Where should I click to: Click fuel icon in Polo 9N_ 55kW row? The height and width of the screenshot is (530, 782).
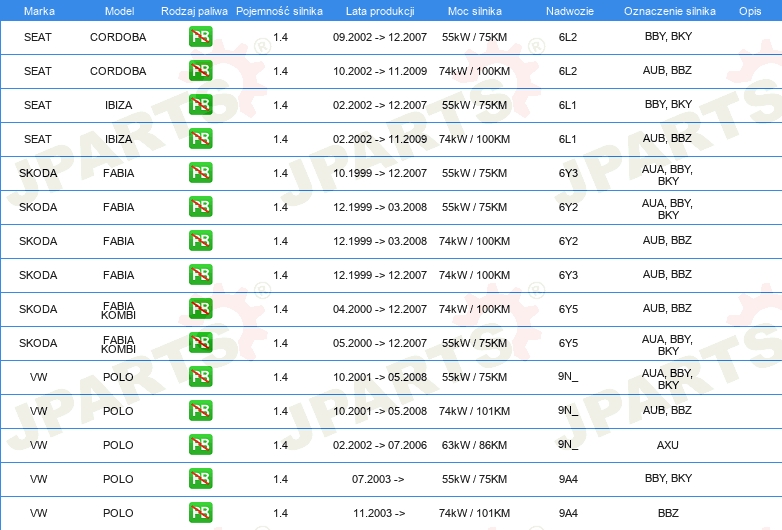pos(200,376)
